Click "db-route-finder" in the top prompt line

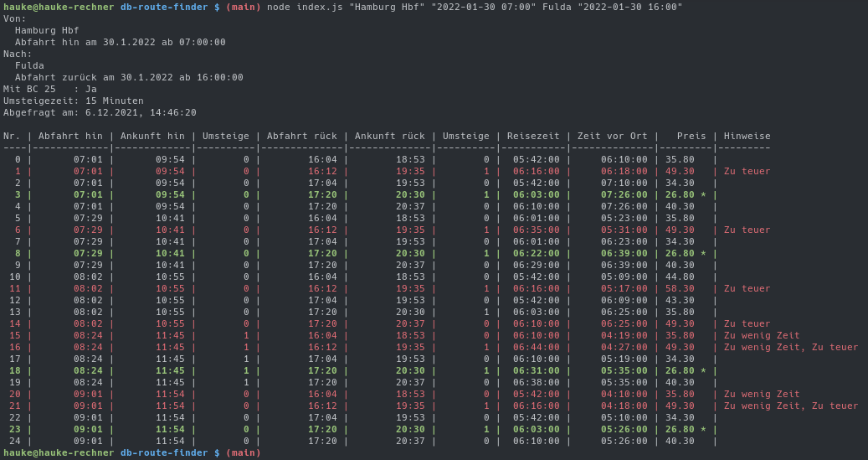click(x=164, y=8)
